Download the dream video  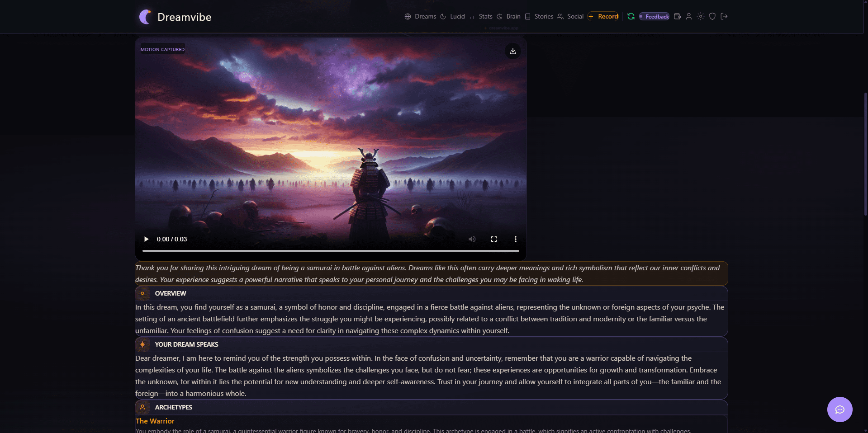pos(512,51)
